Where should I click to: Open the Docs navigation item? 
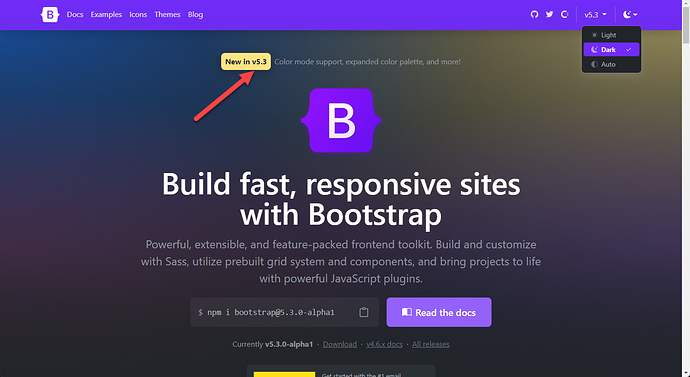[75, 15]
